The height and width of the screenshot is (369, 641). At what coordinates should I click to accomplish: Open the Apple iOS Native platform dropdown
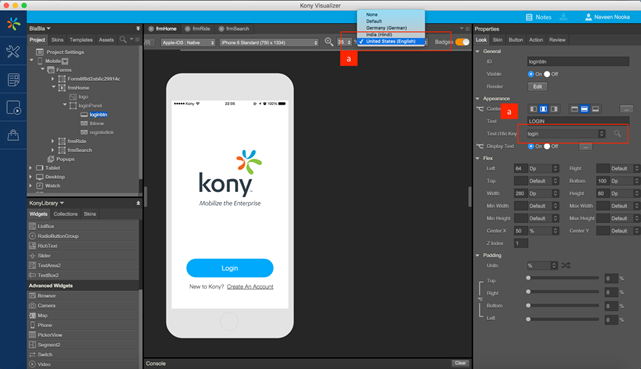[188, 42]
